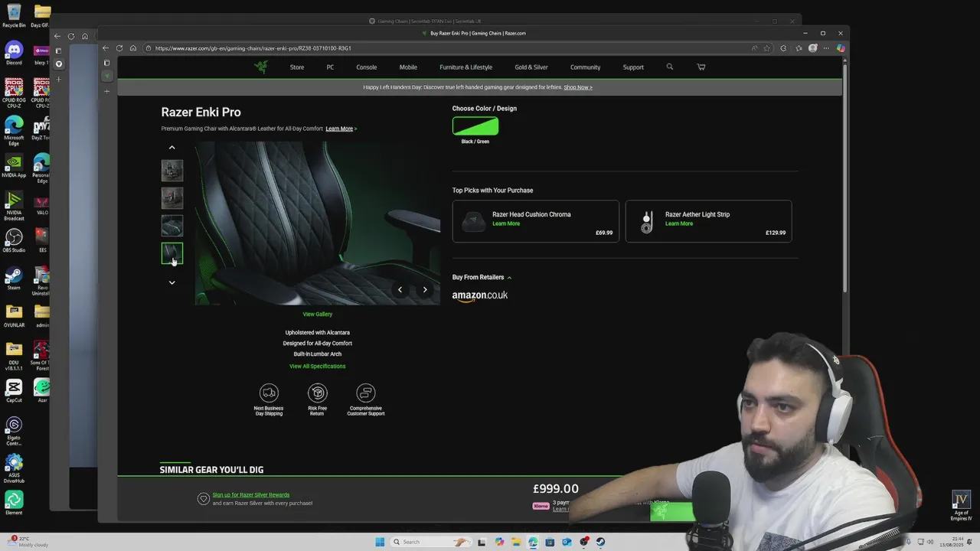Open the shopping cart icon
This screenshot has height=551, width=980.
pos(701,67)
